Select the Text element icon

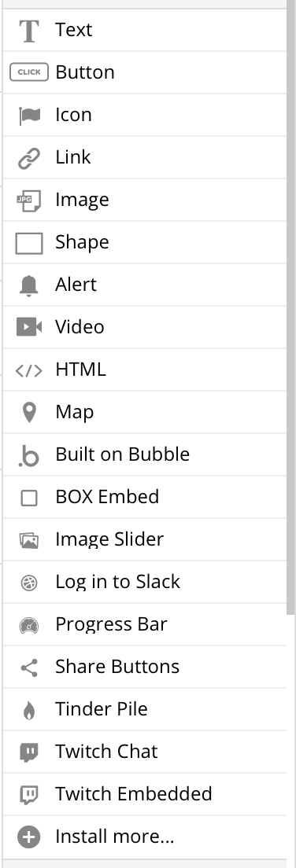(29, 31)
